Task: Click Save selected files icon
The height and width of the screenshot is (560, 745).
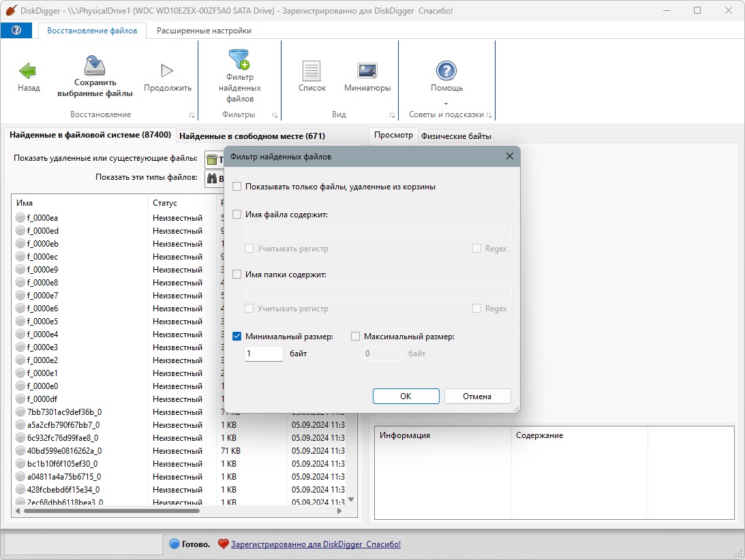Action: 95,66
